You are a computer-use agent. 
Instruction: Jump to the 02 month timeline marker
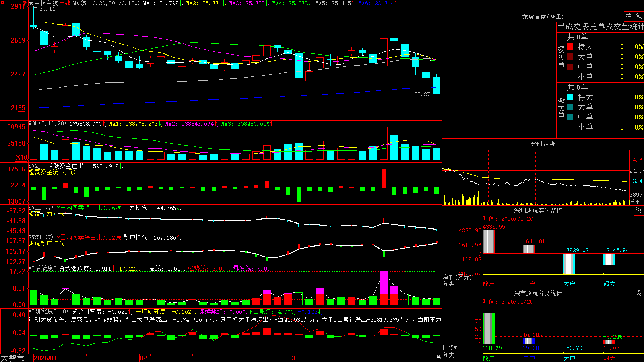coord(143,358)
